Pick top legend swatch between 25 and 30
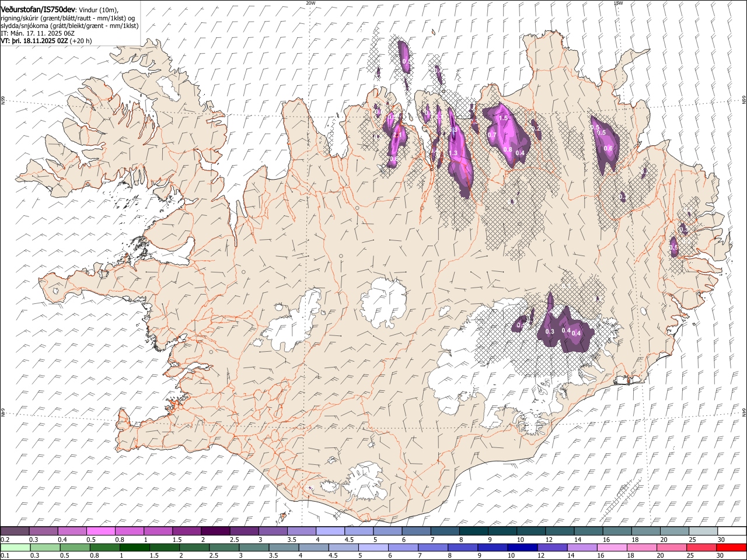Viewport: 747px width, 560px height. tap(704, 531)
